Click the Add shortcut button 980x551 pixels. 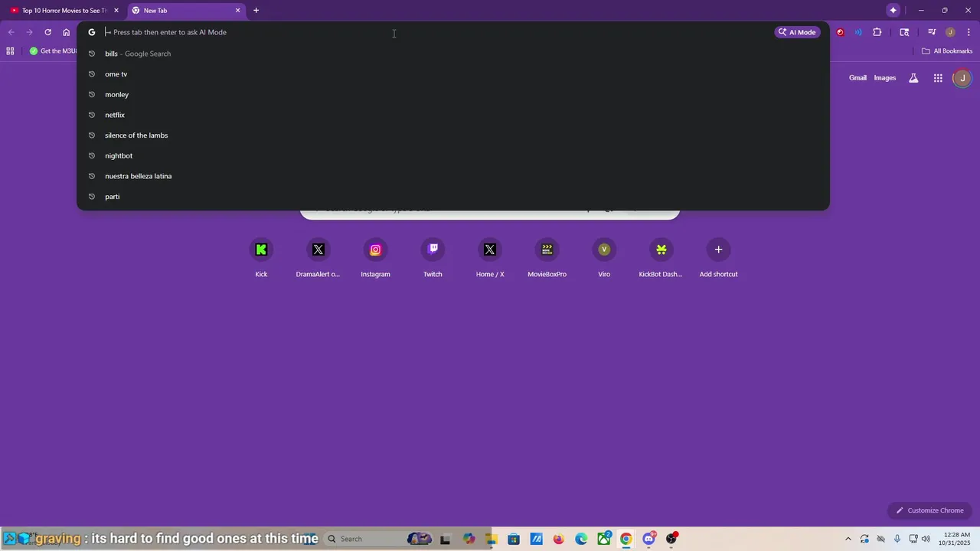[x=718, y=258]
